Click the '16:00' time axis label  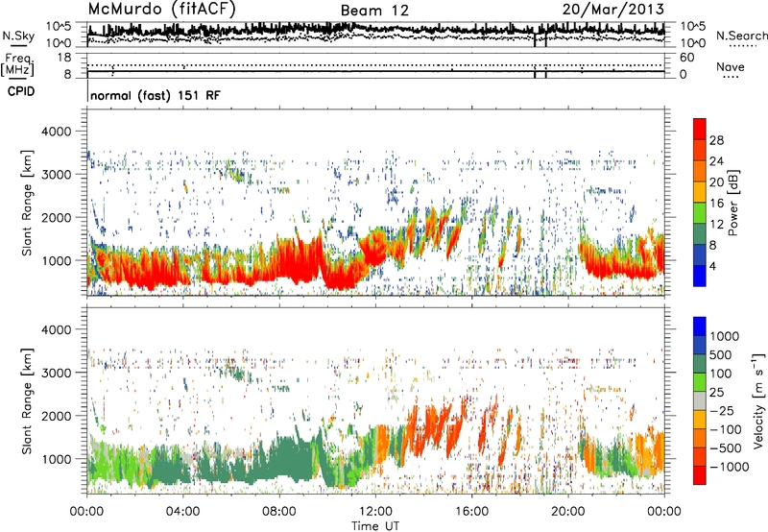pos(471,512)
